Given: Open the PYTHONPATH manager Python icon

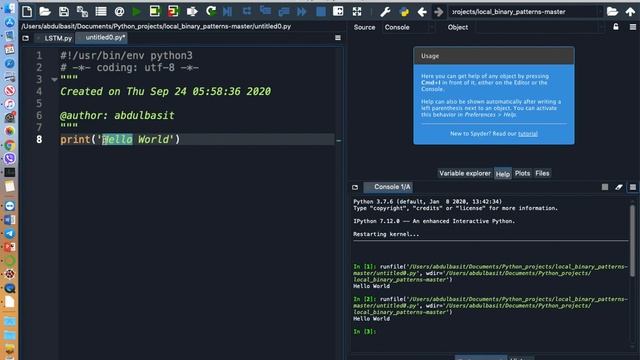Looking at the screenshot, I should [x=404, y=12].
